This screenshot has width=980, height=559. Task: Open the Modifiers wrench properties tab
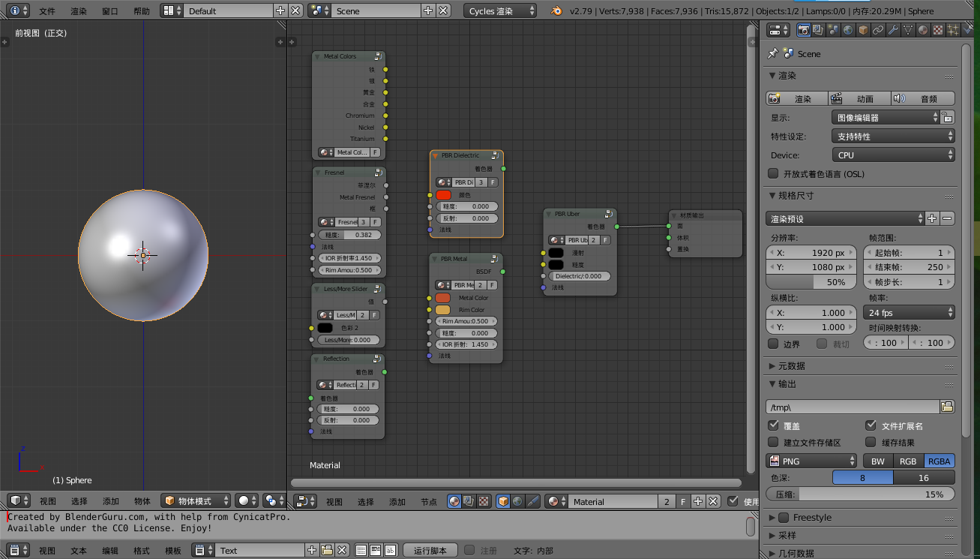pyautogui.click(x=892, y=31)
